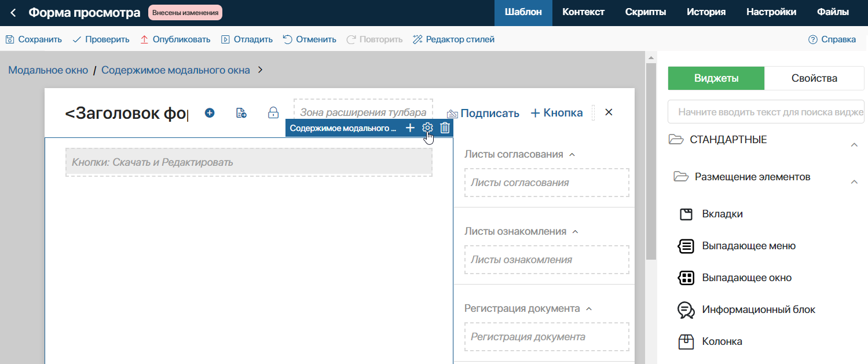The width and height of the screenshot is (868, 364).
Task: Click Проверить in the toolbar
Action: (x=101, y=39)
